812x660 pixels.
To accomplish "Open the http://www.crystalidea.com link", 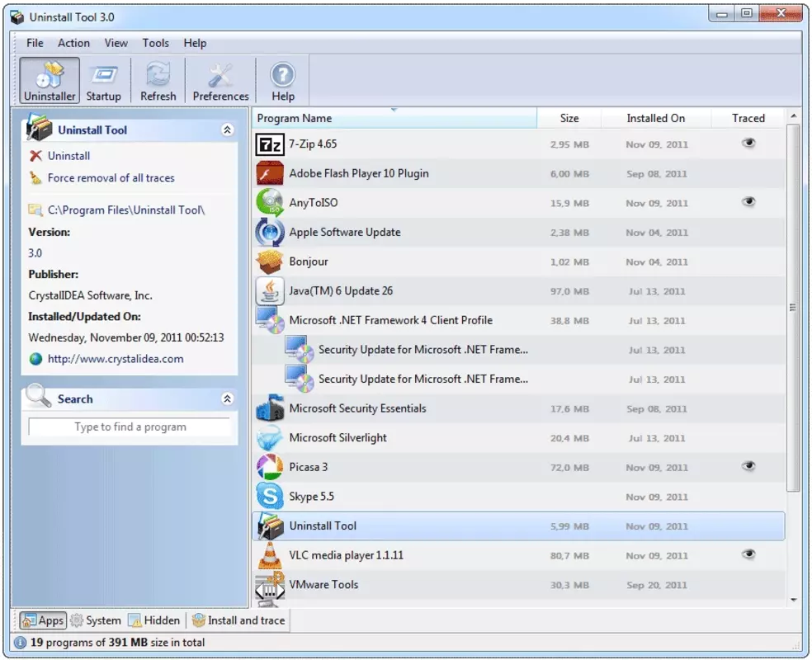I will 116,359.
